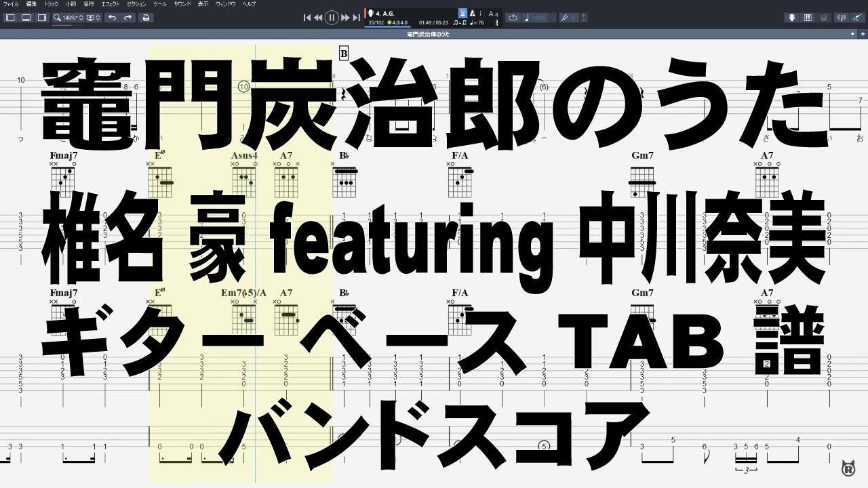This screenshot has height=488, width=868.
Task: Open the 小節 menu
Action: (x=71, y=4)
